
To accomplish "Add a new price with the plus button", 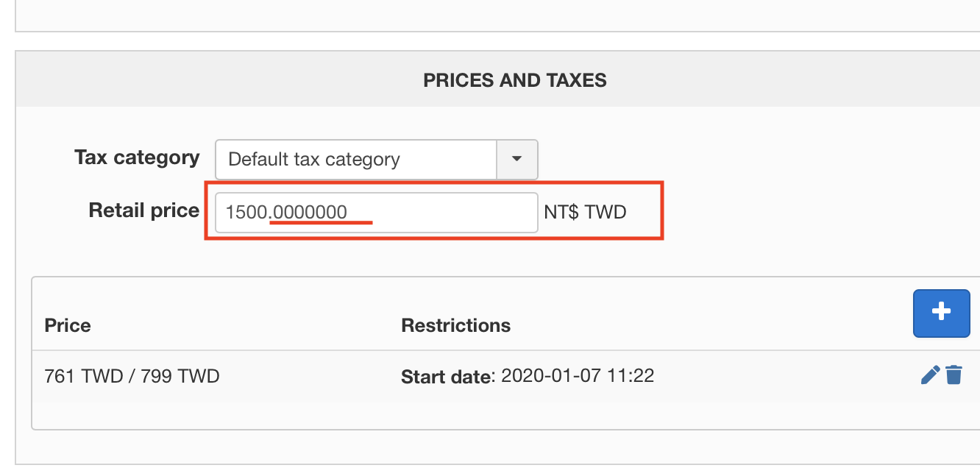I will tap(941, 313).
